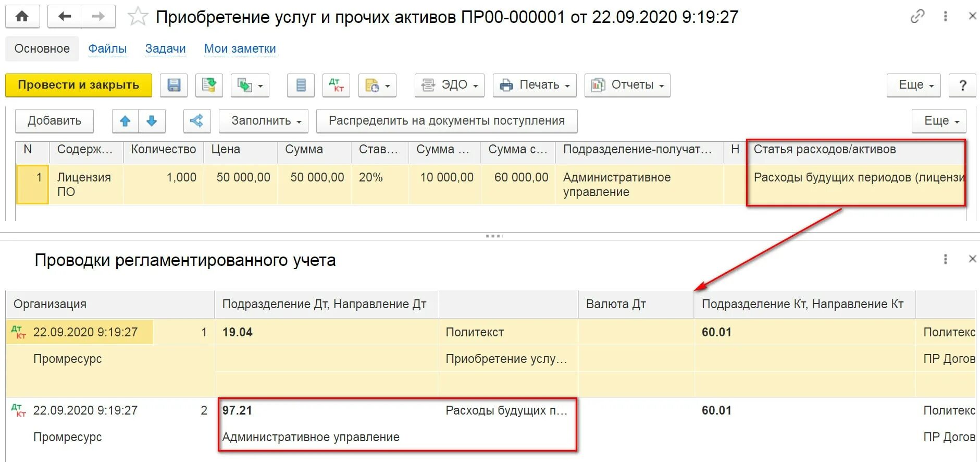Click the Организация column header
This screenshot has width=980, height=462.
click(x=110, y=305)
